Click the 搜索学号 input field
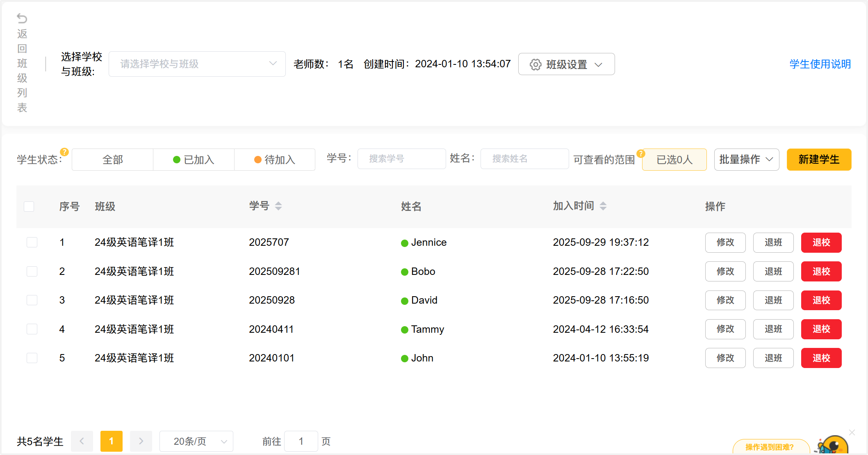 (401, 159)
